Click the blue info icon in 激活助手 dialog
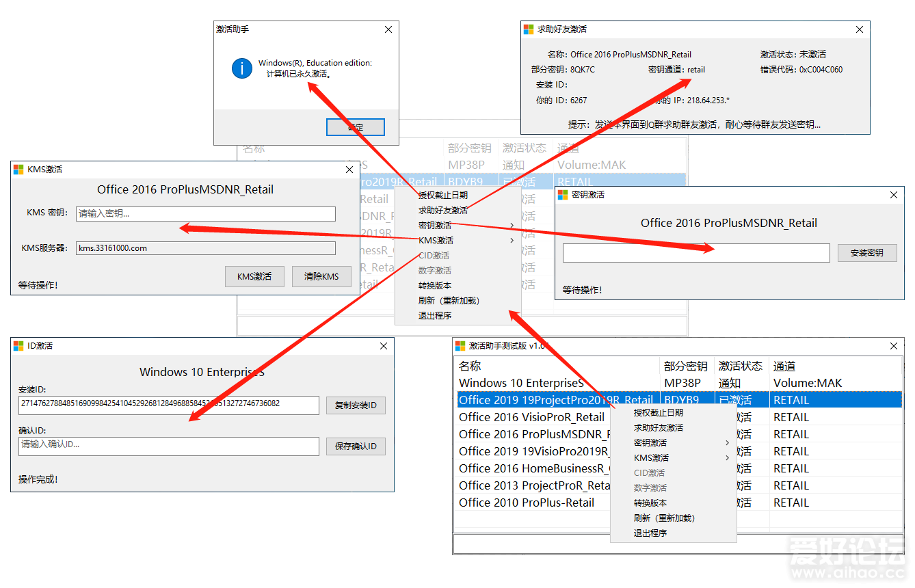Image resolution: width=915 pixels, height=588 pixels. tap(242, 68)
